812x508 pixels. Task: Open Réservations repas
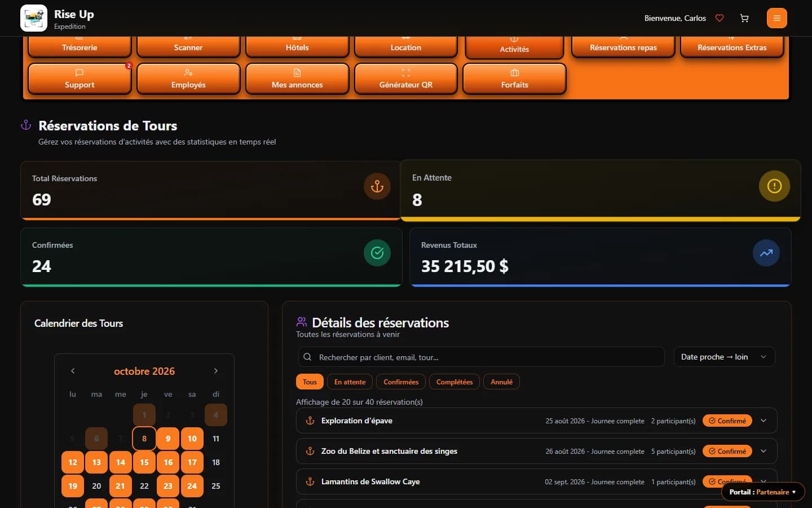pyautogui.click(x=623, y=47)
